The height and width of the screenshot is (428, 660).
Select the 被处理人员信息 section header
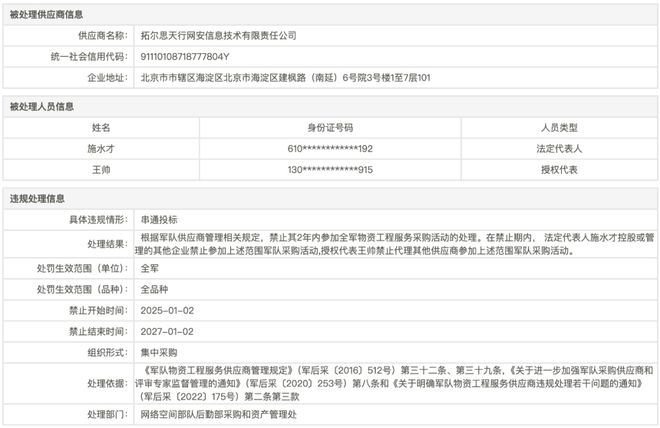(42, 107)
